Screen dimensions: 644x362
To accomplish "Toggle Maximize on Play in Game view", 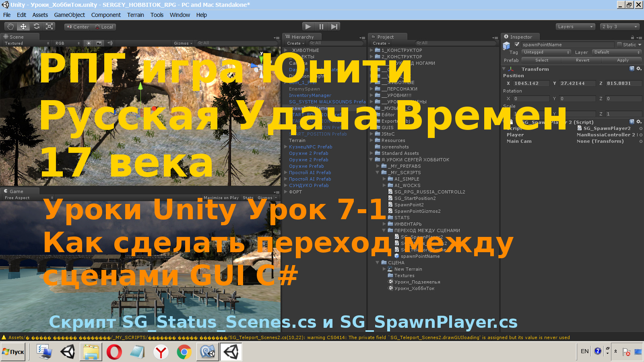I will tap(221, 197).
